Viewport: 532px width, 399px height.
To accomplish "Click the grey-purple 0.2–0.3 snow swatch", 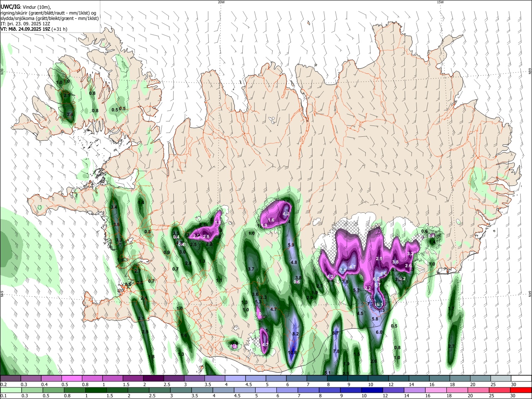I will click(x=10, y=378).
